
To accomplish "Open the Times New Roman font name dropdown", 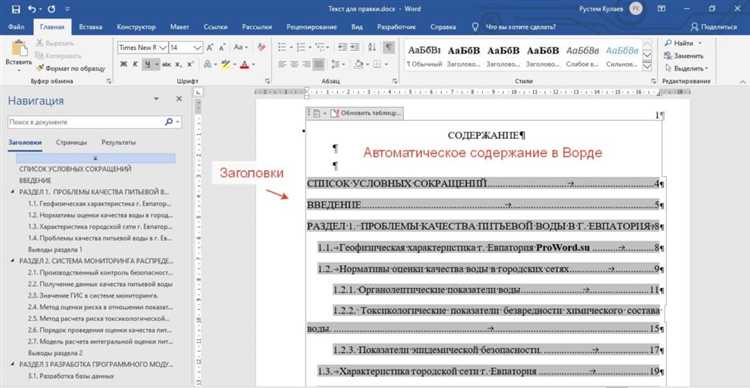I will [163, 48].
